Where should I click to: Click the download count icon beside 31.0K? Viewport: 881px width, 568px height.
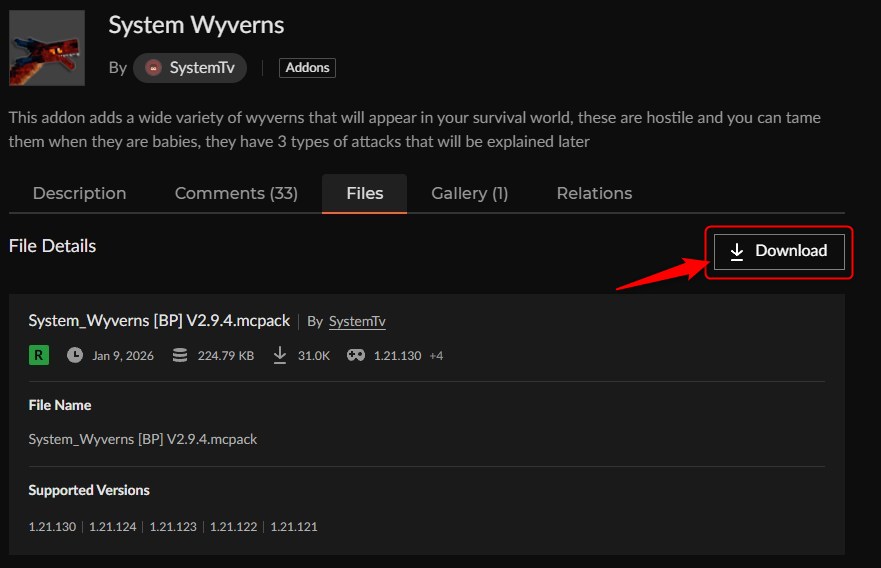280,355
